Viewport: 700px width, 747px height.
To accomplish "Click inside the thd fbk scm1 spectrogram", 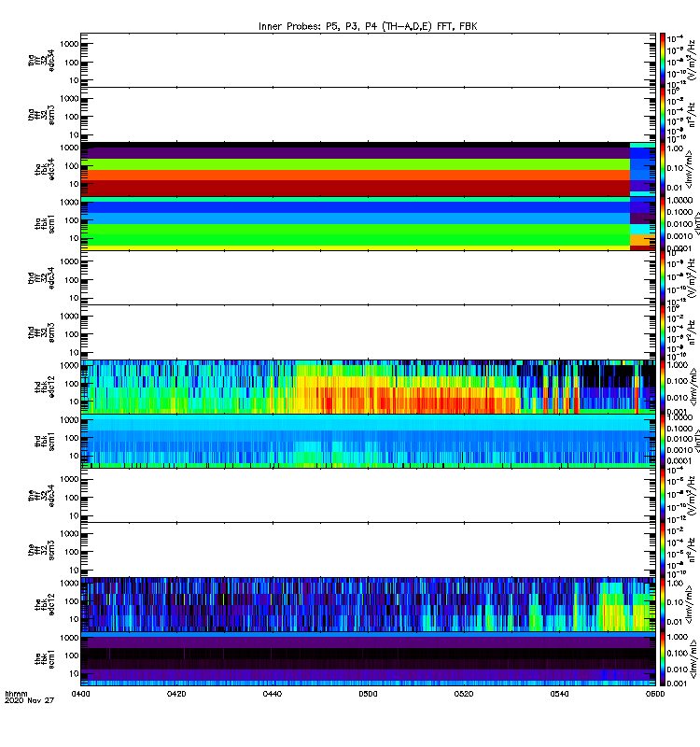I will pyautogui.click(x=368, y=441).
